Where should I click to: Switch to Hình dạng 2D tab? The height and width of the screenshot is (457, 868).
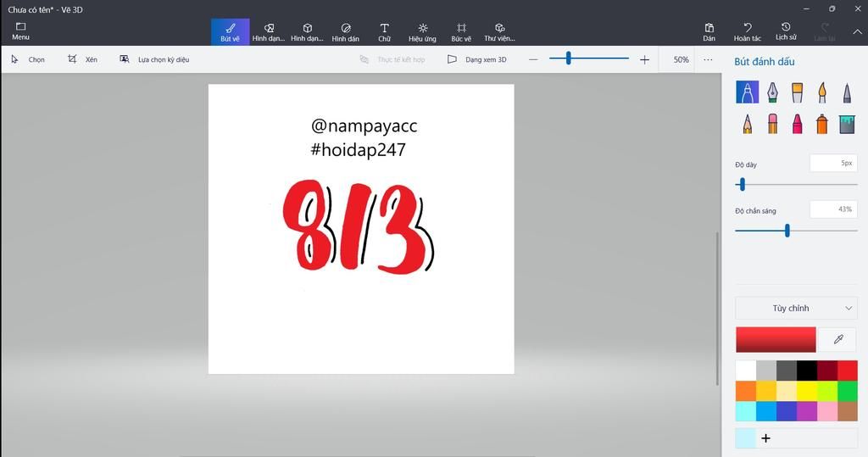coord(269,32)
